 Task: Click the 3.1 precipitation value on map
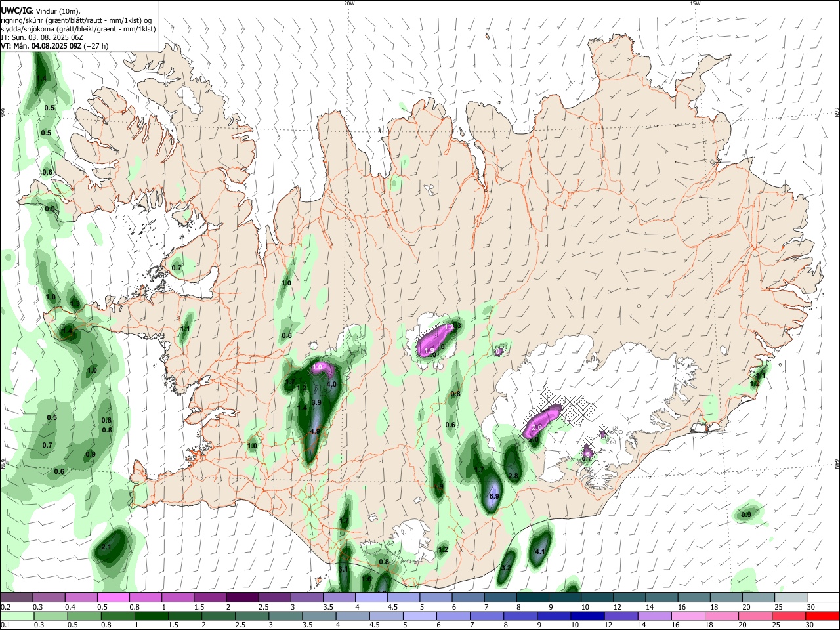coord(343,569)
